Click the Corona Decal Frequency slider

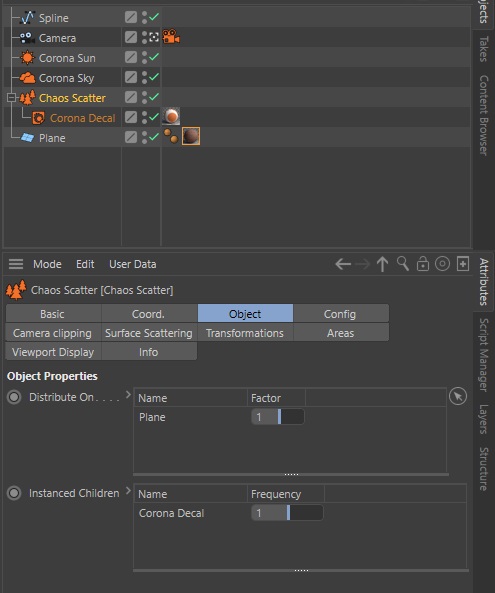point(287,513)
